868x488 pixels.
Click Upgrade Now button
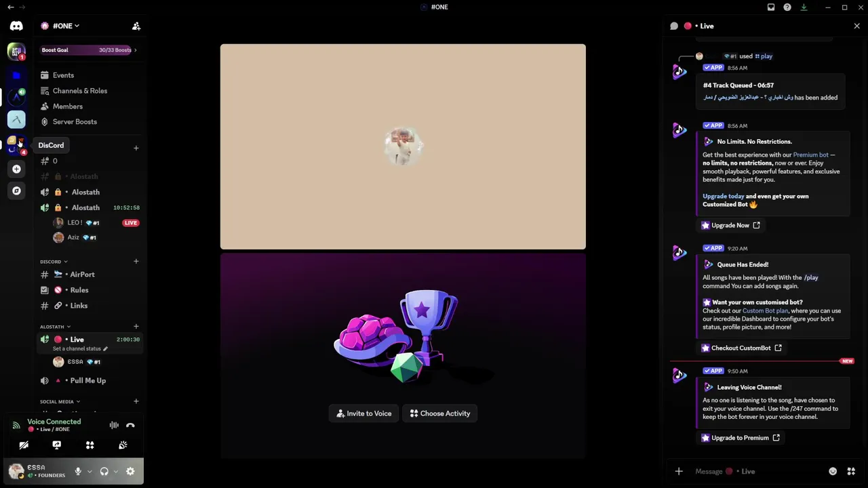point(730,225)
